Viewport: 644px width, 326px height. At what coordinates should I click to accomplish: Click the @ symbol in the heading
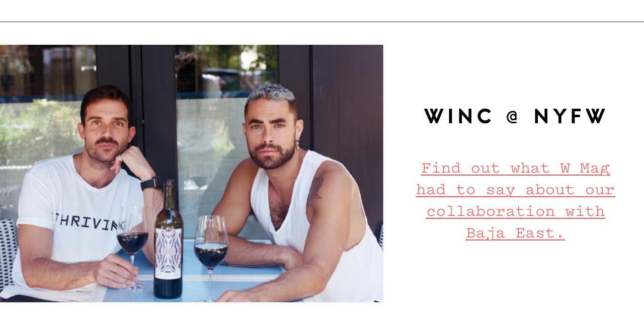click(513, 117)
